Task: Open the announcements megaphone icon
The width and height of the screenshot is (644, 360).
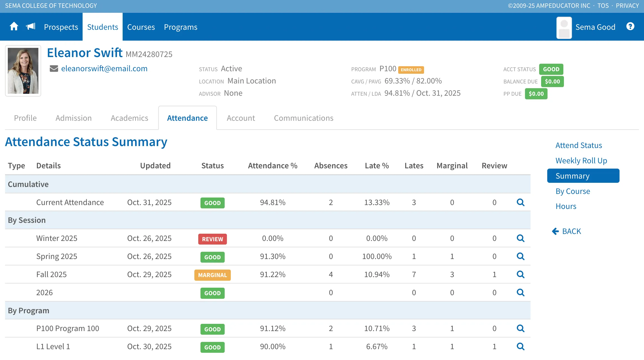Action: click(x=31, y=27)
